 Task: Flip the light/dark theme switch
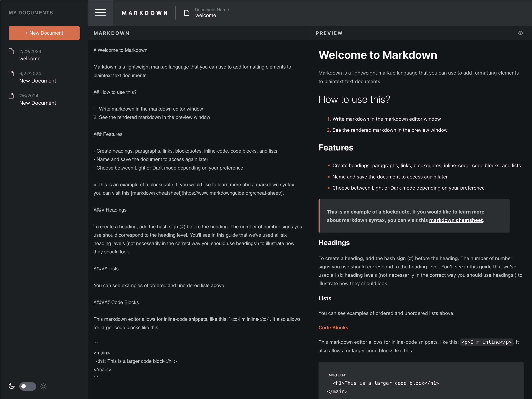(28, 386)
